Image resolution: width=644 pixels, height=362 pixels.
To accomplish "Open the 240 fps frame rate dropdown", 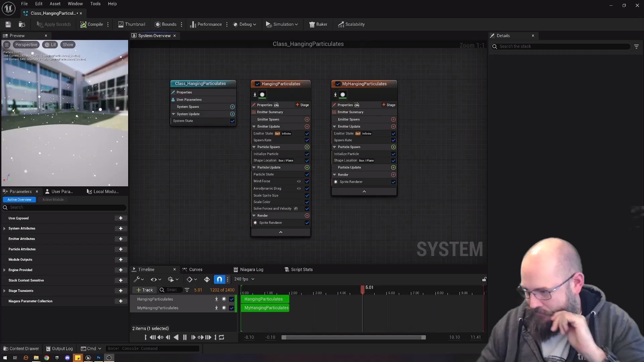I will pos(244,279).
